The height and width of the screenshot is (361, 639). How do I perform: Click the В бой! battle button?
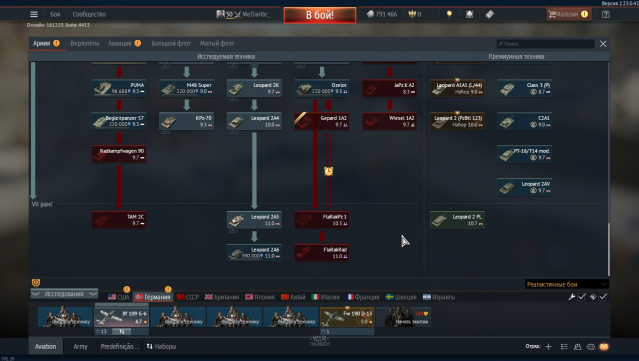click(320, 15)
